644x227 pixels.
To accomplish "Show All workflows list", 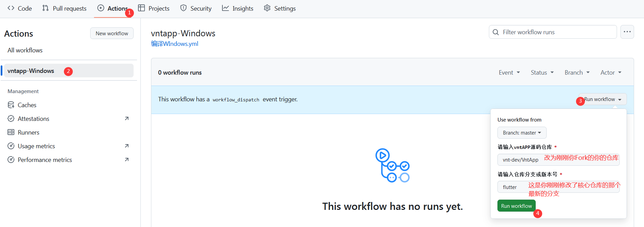I will point(25,50).
